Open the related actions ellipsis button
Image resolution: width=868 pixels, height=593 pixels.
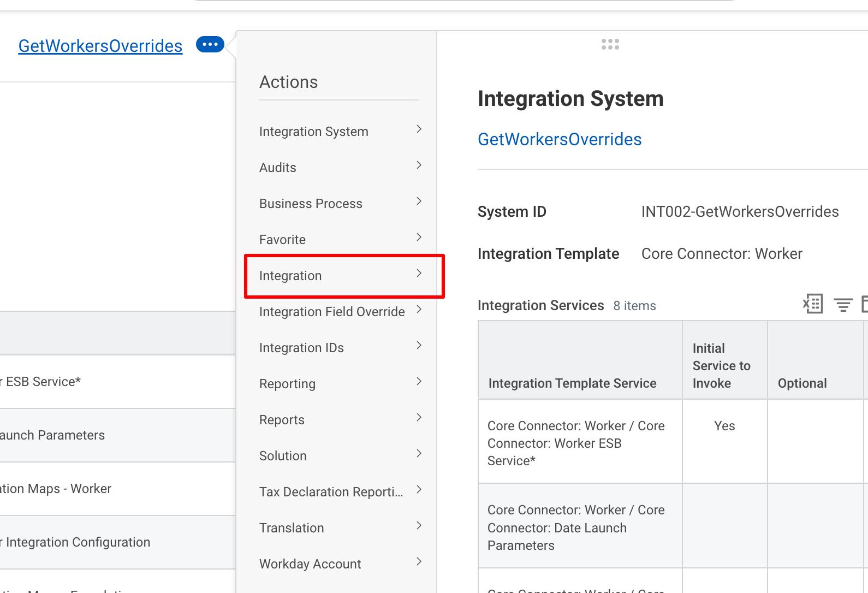[x=210, y=44]
